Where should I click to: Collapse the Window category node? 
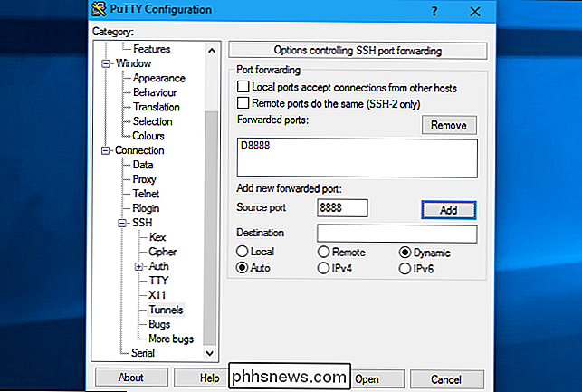tap(106, 63)
